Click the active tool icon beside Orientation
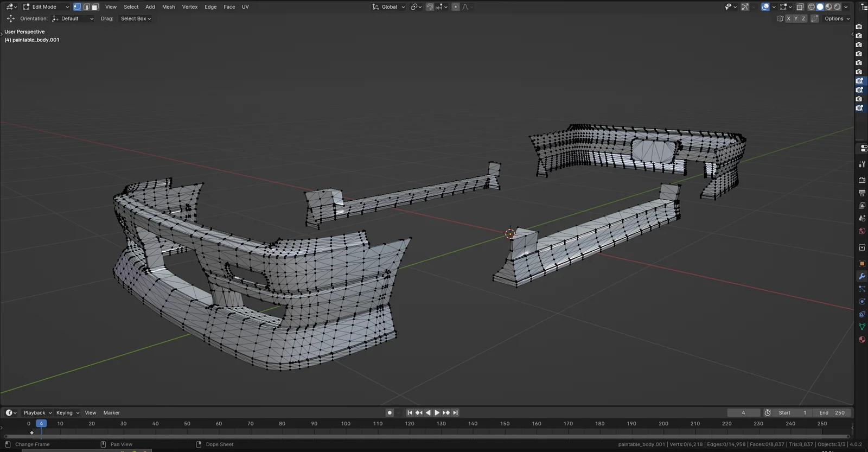Image resolution: width=868 pixels, height=452 pixels. 10,18
